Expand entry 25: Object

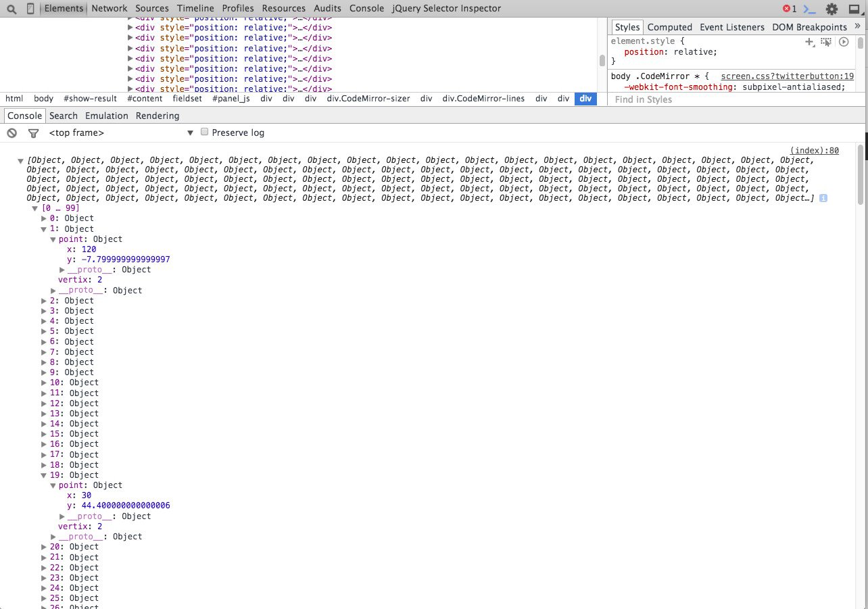tap(45, 598)
